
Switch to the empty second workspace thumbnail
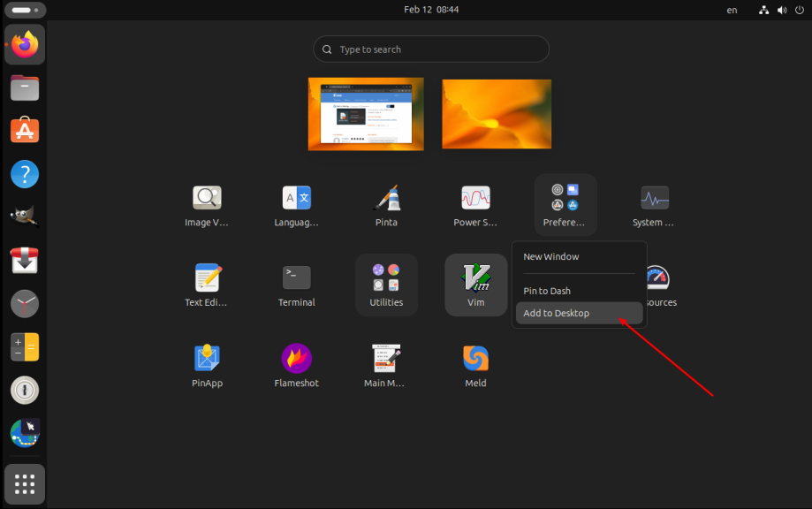pyautogui.click(x=496, y=114)
